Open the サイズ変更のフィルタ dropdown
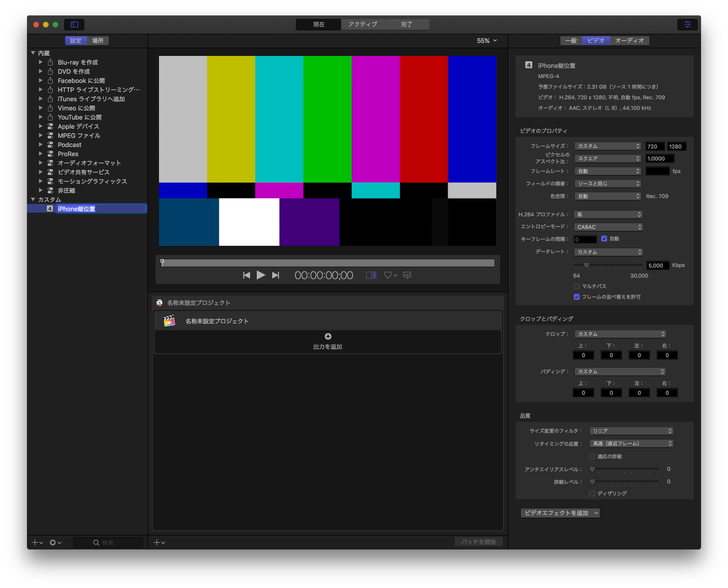The image size is (728, 588). [x=632, y=431]
